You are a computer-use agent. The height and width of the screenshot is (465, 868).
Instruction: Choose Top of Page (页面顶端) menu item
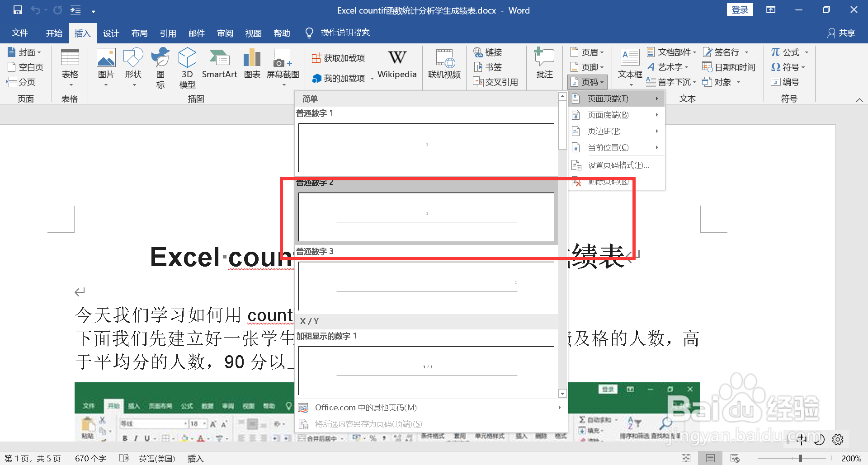click(616, 99)
